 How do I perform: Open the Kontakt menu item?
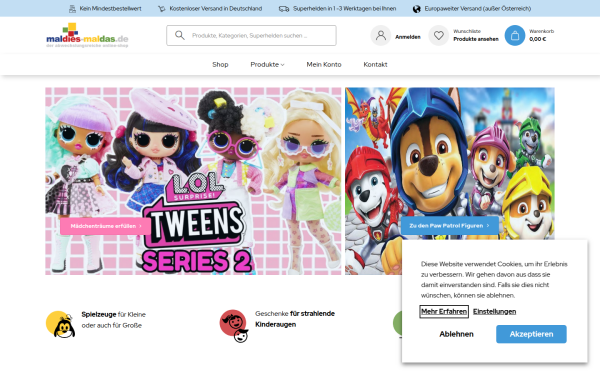pos(375,65)
